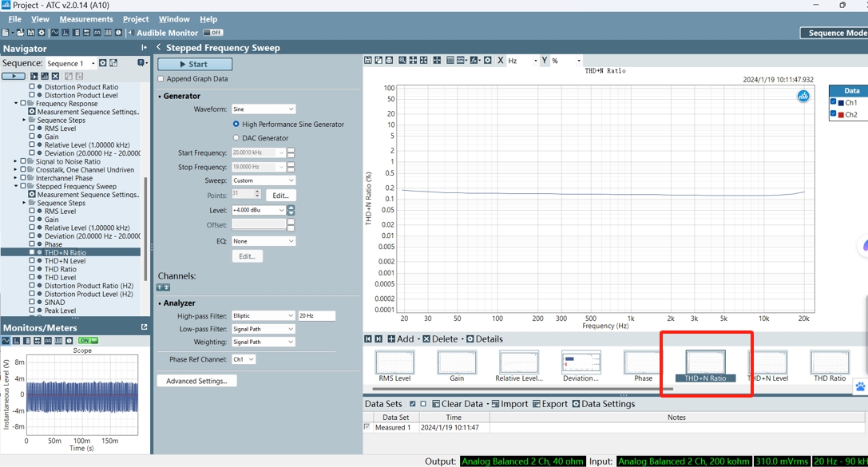
Task: Click the sequence report icon beside Sequence 1
Action: pos(113,63)
